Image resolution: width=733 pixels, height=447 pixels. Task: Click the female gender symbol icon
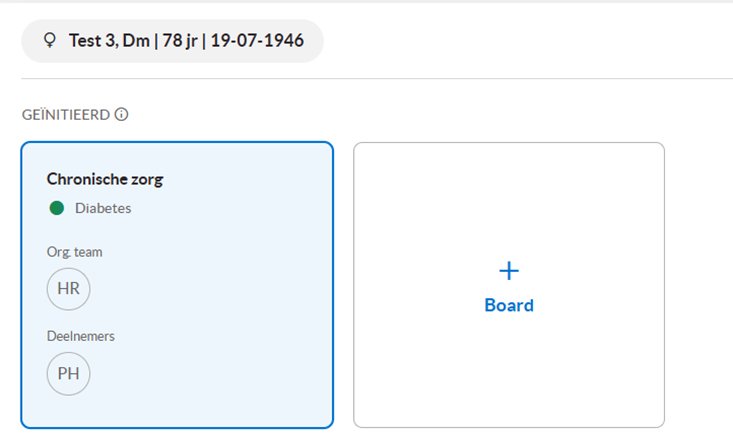50,40
